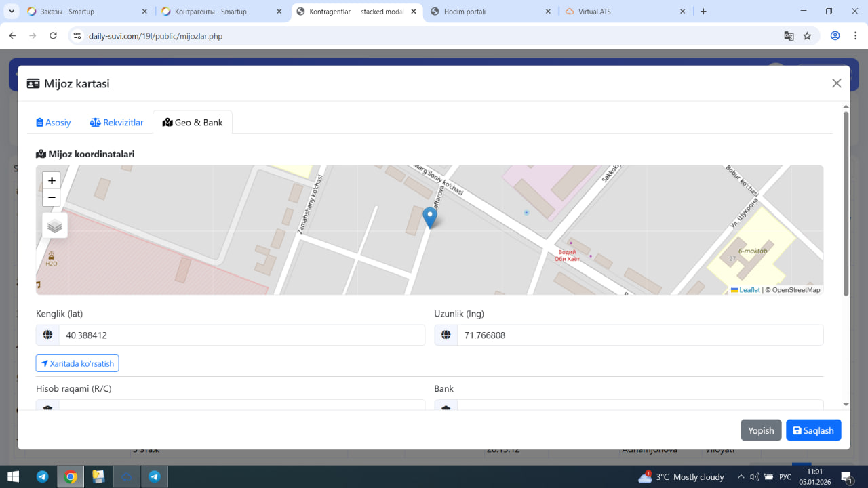Bookmark this page with star icon
This screenshot has height=488, width=868.
[x=807, y=36]
